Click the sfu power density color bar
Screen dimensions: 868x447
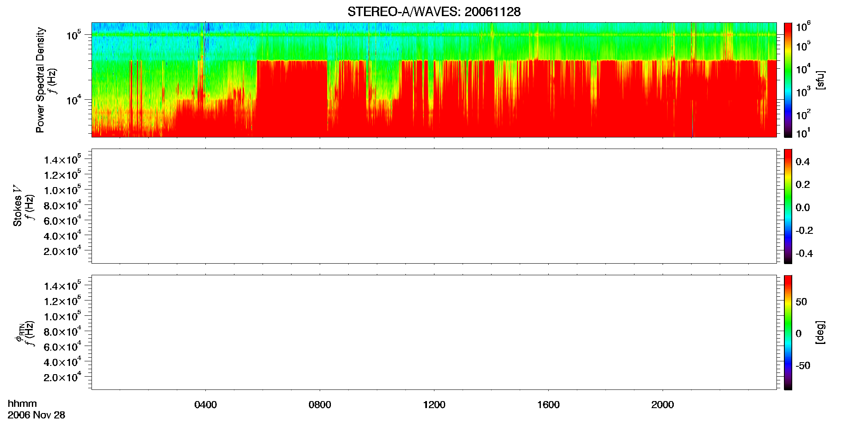point(788,80)
